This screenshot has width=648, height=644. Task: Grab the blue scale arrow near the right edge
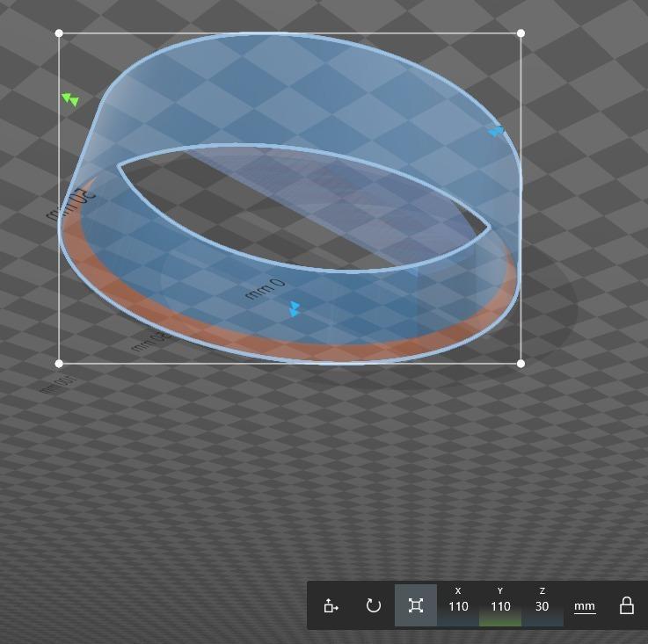coord(496,132)
